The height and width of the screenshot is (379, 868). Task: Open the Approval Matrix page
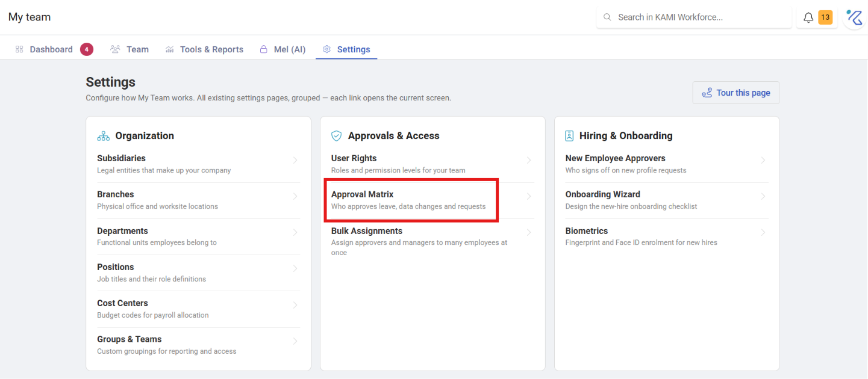tap(432, 200)
